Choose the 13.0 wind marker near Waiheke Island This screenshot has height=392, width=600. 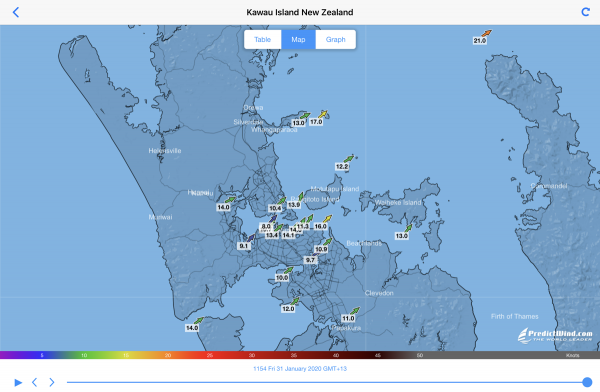tap(408, 228)
